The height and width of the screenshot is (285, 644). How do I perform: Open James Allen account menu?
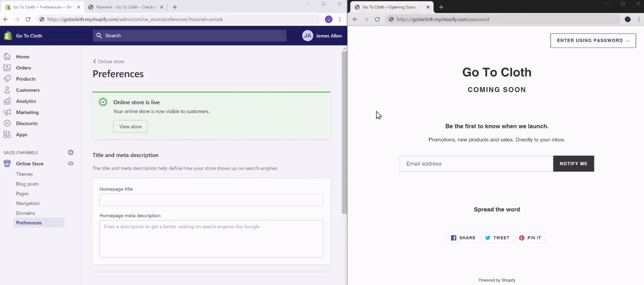[x=322, y=36]
